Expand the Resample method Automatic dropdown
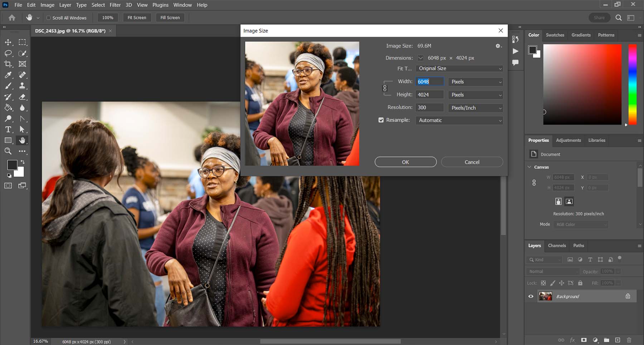Viewport: 644px width, 345px height. click(459, 120)
